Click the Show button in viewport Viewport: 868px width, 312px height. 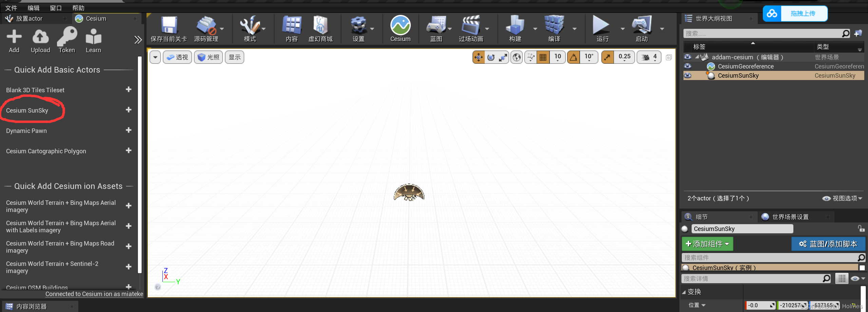pos(234,57)
